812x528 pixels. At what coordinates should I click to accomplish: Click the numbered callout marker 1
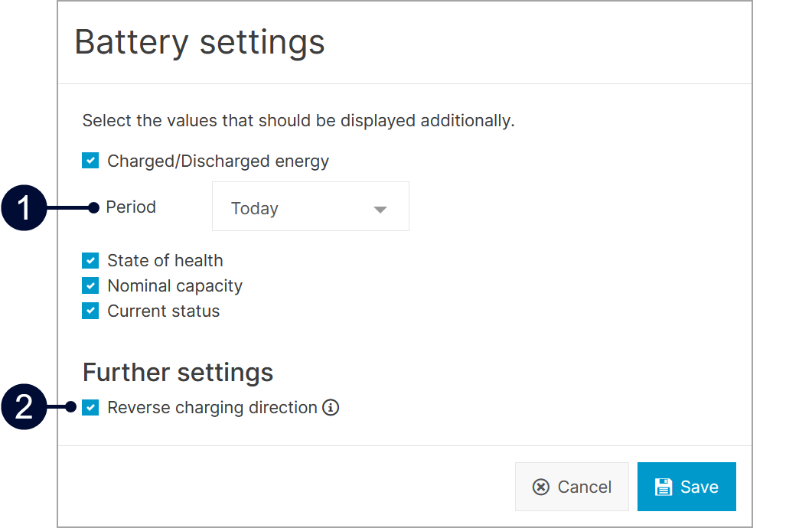pyautogui.click(x=24, y=207)
